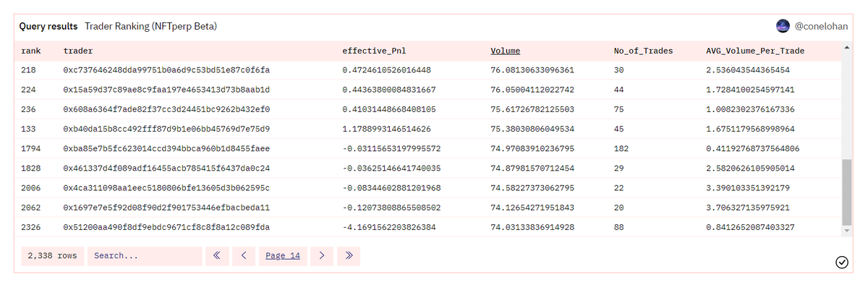
Task: Select trader address 0xba85e7b5fc623014ccd394bbca960b1d8455faee
Action: (166, 148)
